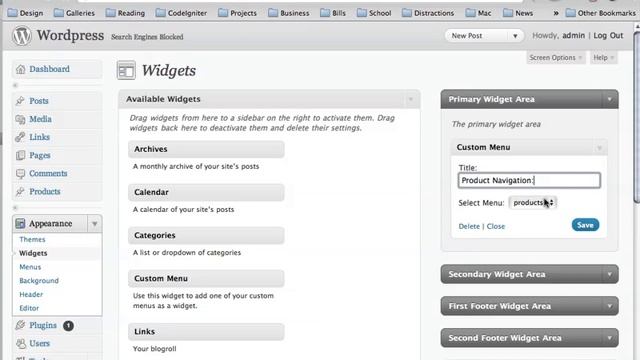The height and width of the screenshot is (360, 640).
Task: Click the Title input field
Action: [529, 180]
